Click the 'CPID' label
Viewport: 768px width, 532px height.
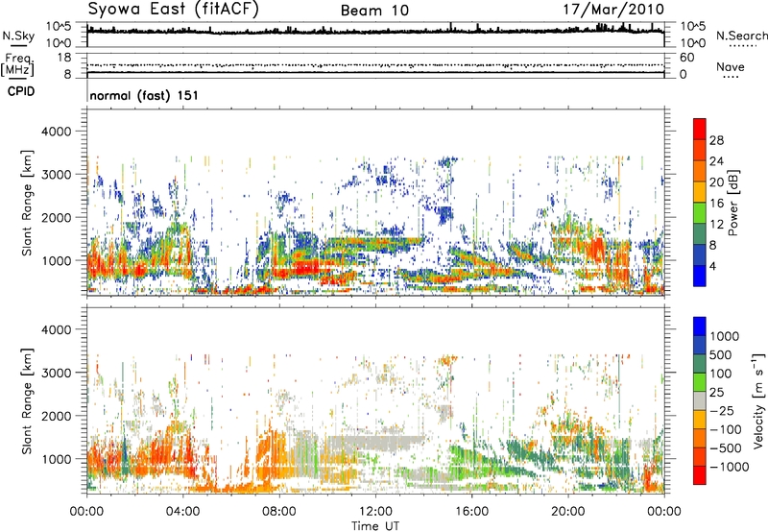(21, 91)
